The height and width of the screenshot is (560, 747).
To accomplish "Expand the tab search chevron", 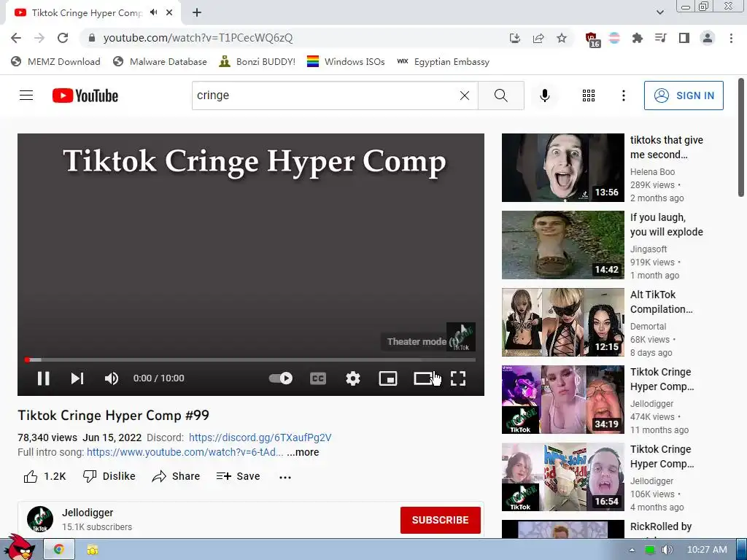I will tap(659, 12).
